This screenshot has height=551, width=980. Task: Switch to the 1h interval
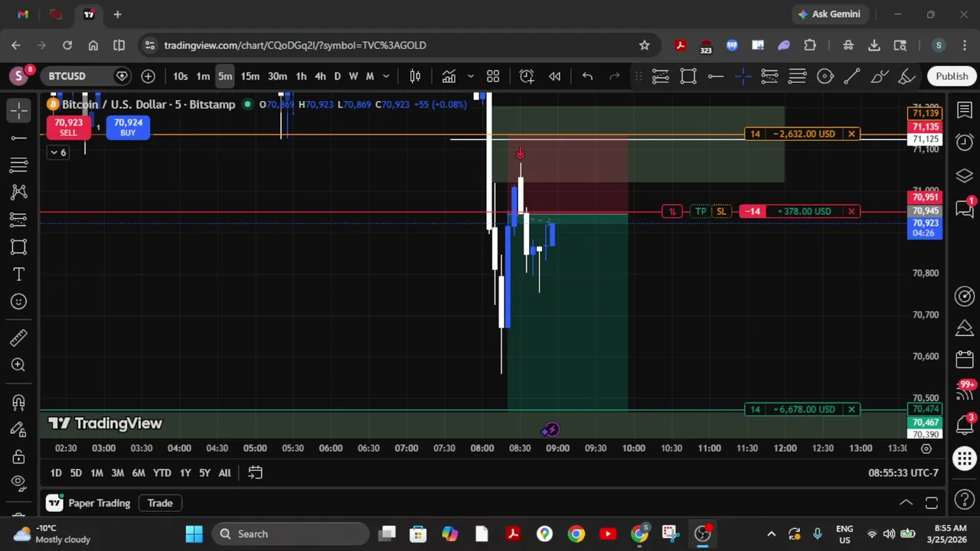point(301,76)
